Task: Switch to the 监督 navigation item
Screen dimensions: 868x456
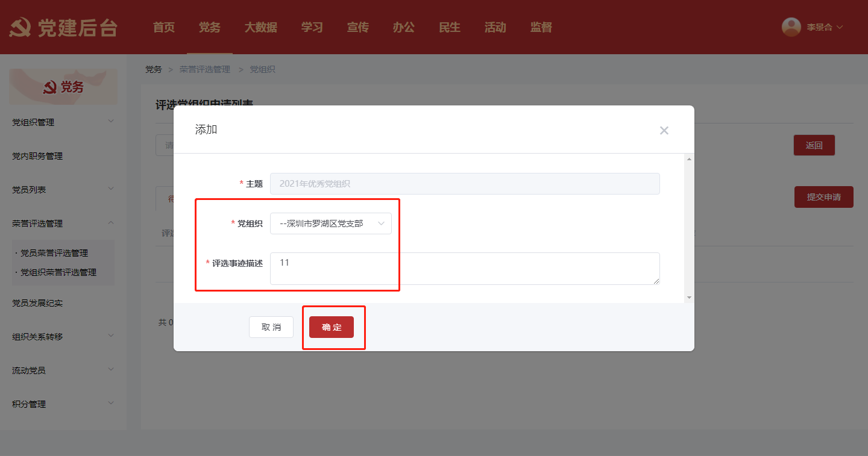Action: pyautogui.click(x=541, y=27)
